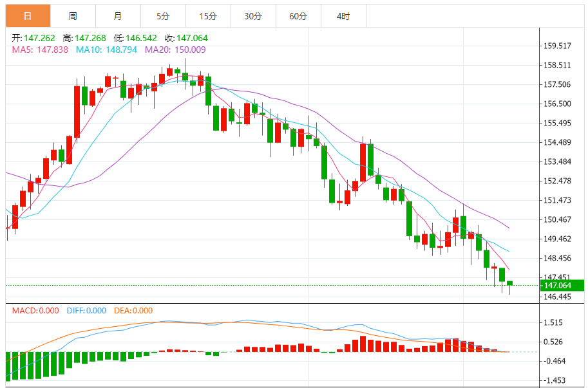Screen dimensions: 588x388
Task: Click the DIFF:0.000 indicator label
Action: coord(87,311)
